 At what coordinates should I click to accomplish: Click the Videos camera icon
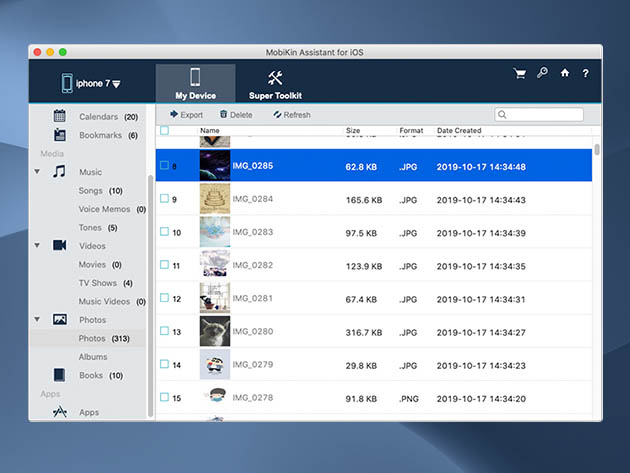click(x=59, y=245)
